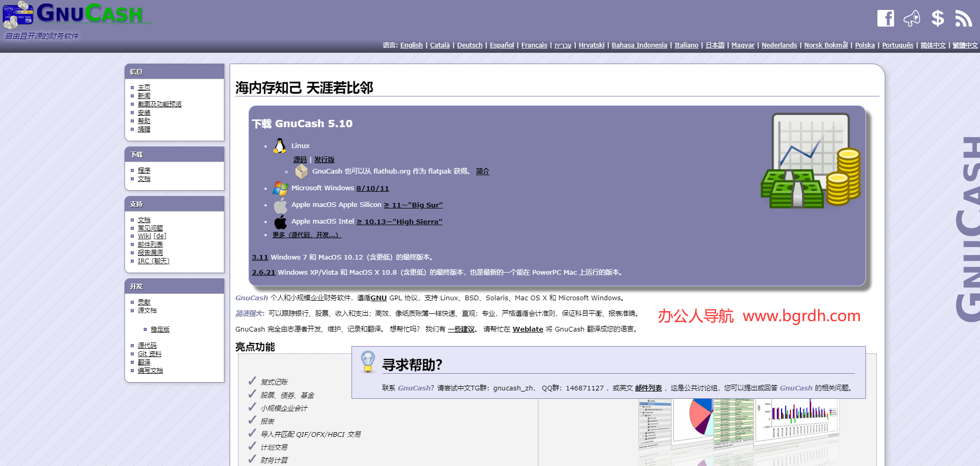Screen dimensions: 980x466
Task: Switch language to Català
Action: 440,45
